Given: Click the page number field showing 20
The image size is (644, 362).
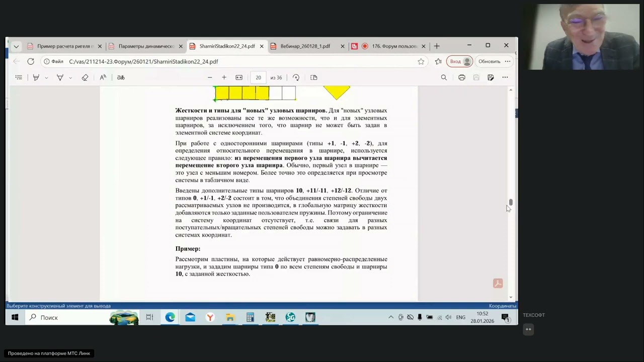Looking at the screenshot, I should click(258, 77).
